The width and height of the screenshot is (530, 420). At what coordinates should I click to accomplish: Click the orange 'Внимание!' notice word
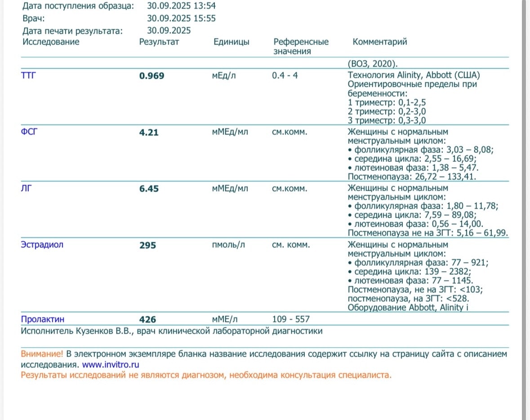coord(42,354)
